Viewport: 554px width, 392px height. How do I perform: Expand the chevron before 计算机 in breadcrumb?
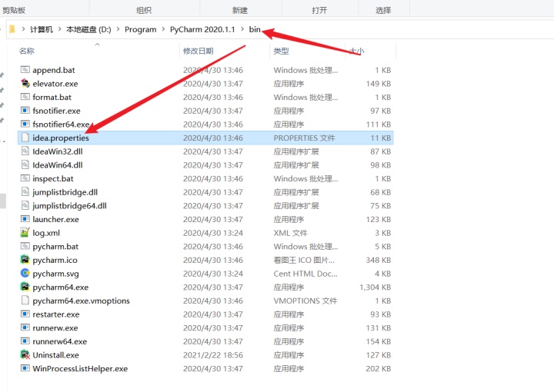23,29
